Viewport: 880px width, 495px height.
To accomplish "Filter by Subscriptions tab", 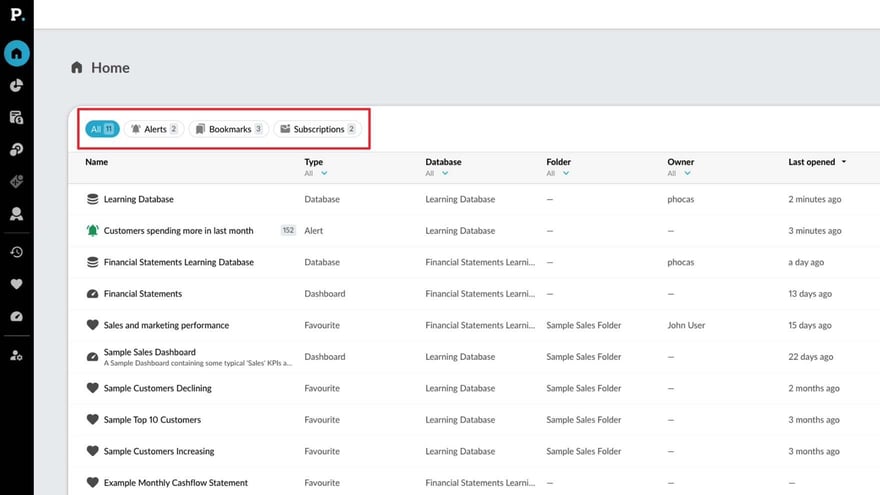I will pos(316,129).
